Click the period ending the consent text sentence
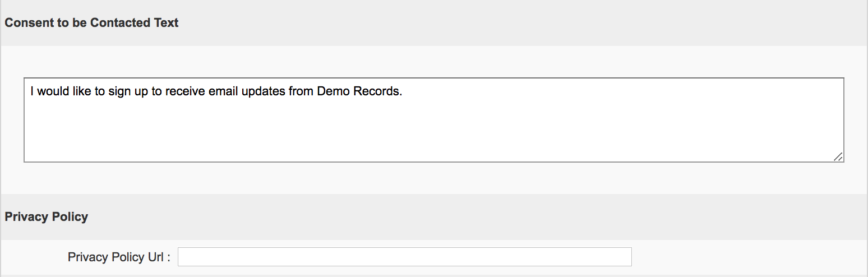The image size is (868, 277). coord(401,93)
